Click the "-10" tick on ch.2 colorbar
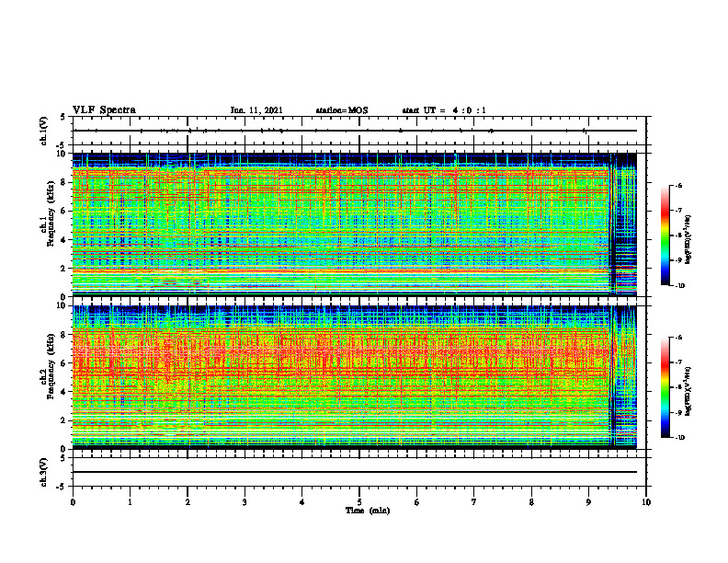Screen dimensions: 728x563 coord(679,438)
